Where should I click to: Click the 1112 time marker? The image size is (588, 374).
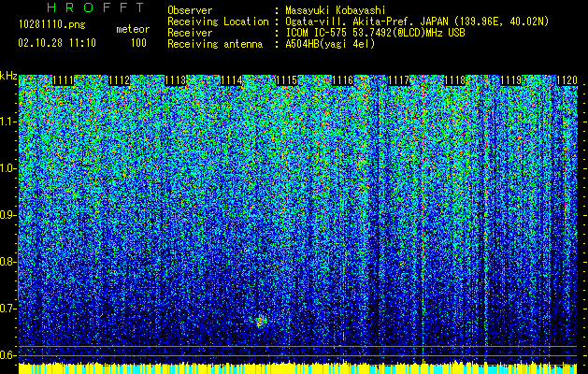[x=120, y=80]
